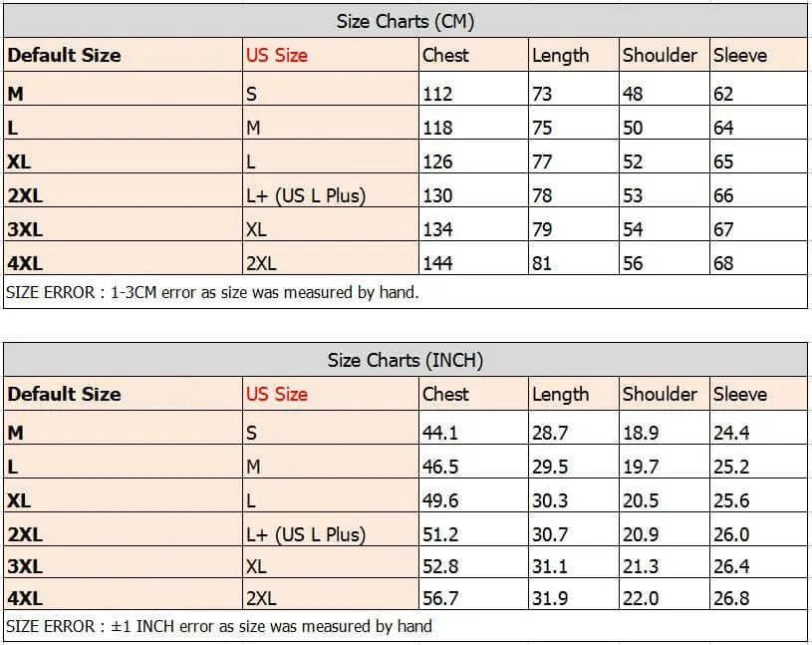
Task: Click the 3XL row label in CM table
Action: point(25,229)
